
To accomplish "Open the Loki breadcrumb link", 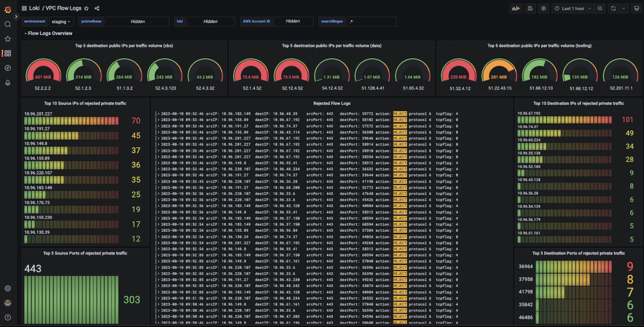I will 35,8.
